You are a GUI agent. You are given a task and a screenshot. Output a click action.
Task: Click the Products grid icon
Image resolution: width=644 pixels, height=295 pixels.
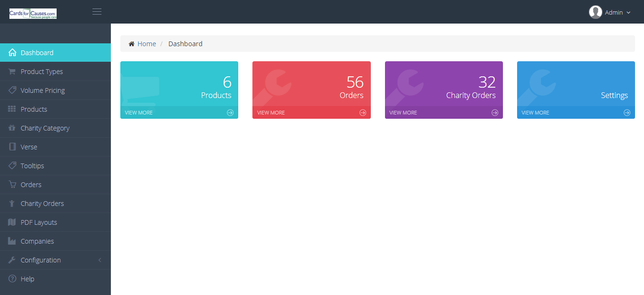(x=12, y=109)
